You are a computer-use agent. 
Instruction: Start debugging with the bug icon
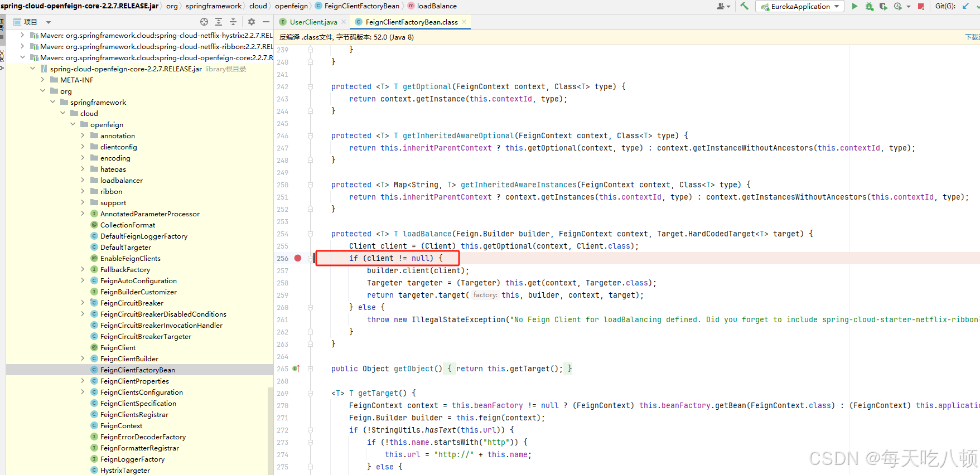pyautogui.click(x=869, y=6)
